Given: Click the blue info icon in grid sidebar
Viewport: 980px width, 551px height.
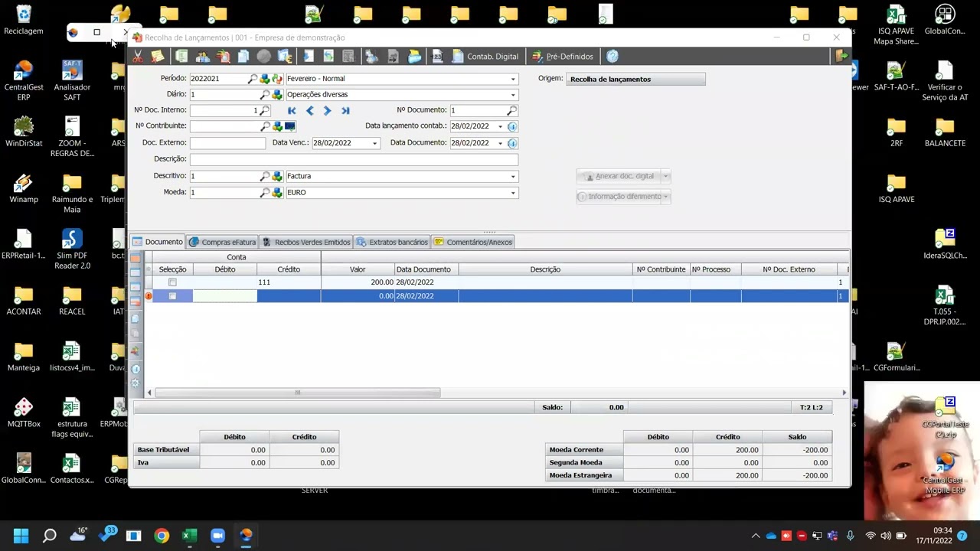Looking at the screenshot, I should [136, 369].
